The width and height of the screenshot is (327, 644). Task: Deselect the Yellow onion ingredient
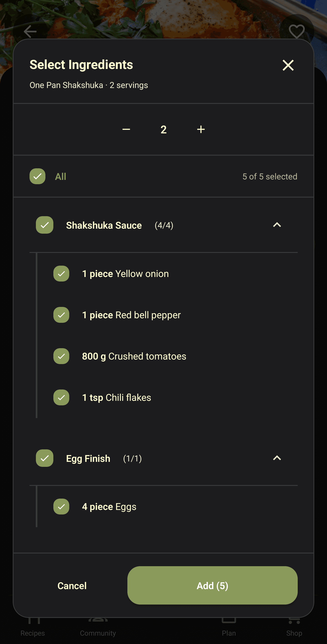(x=61, y=274)
